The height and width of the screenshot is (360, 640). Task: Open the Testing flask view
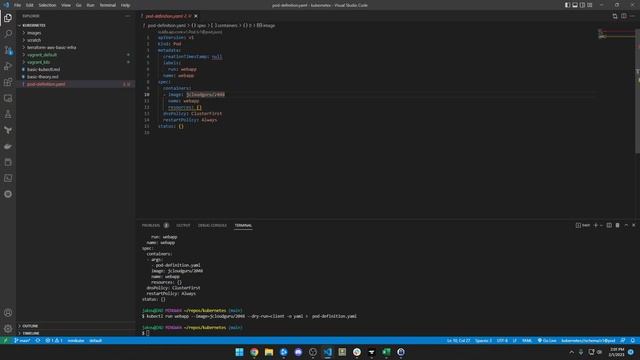click(x=8, y=114)
